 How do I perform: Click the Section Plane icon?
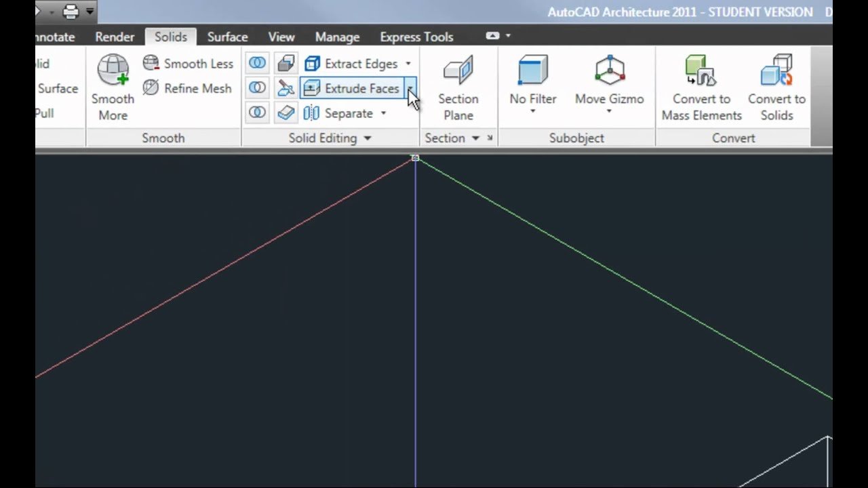(458, 71)
